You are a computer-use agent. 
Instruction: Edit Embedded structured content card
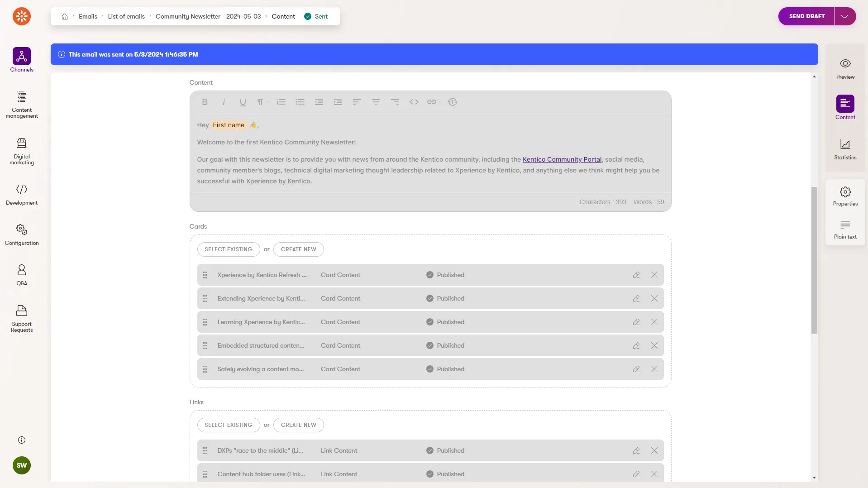coord(636,345)
